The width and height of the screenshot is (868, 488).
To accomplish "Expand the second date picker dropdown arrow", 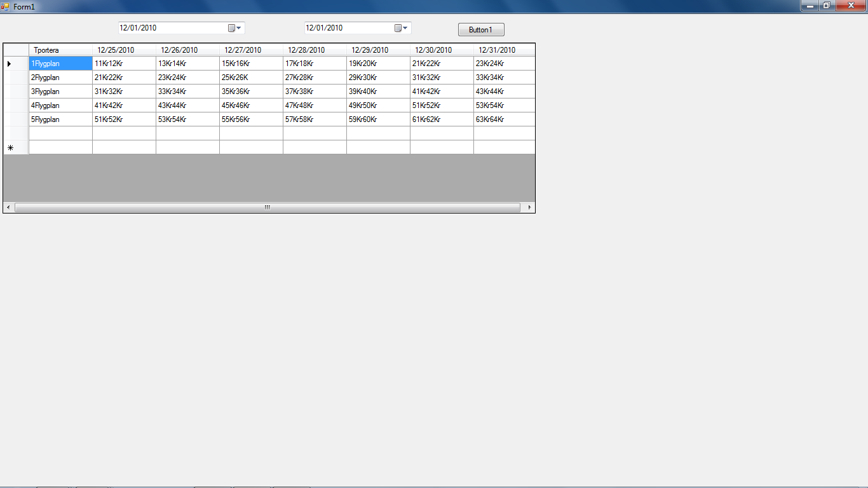I will pyautogui.click(x=407, y=27).
